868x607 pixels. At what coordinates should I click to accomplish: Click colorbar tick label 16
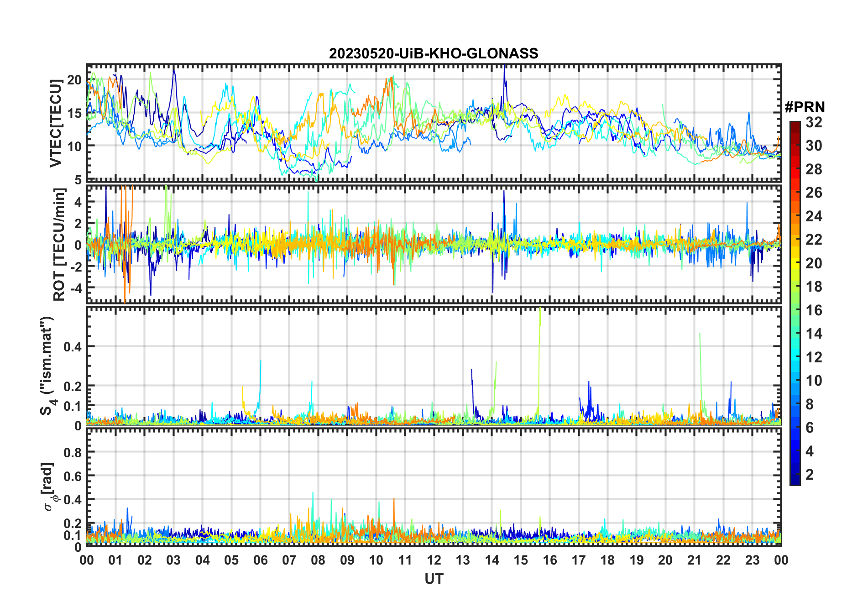click(814, 310)
